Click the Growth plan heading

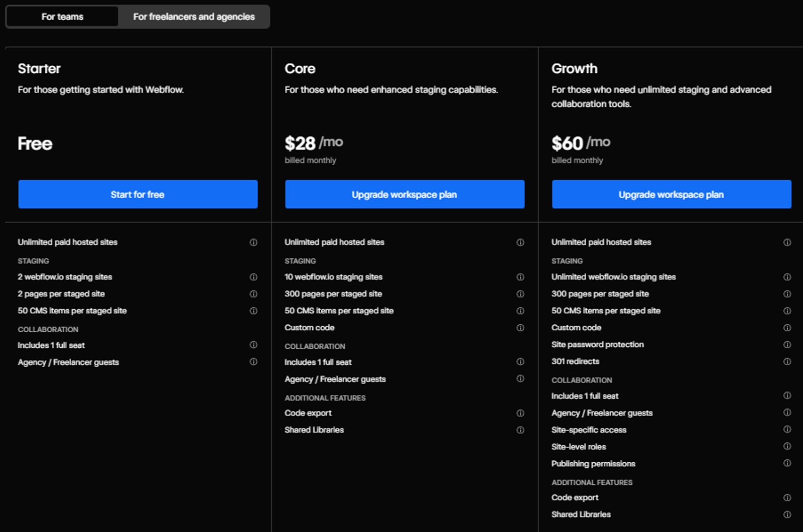pos(575,69)
